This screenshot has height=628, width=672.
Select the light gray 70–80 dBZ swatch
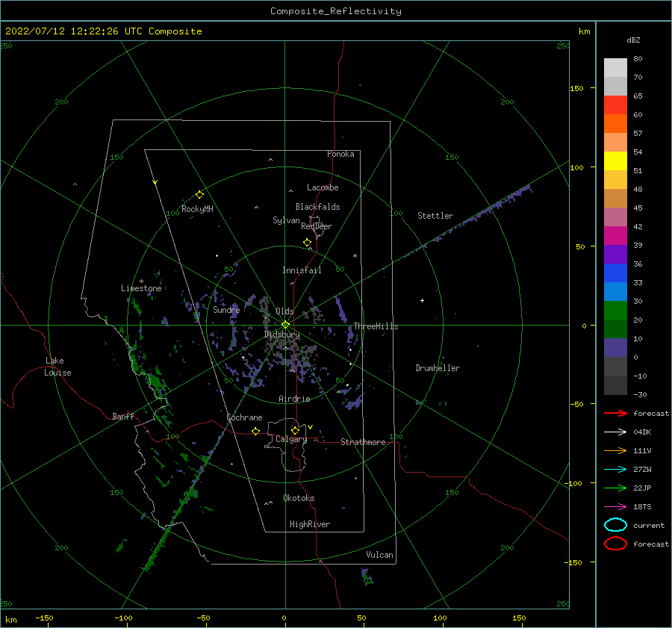pos(615,68)
